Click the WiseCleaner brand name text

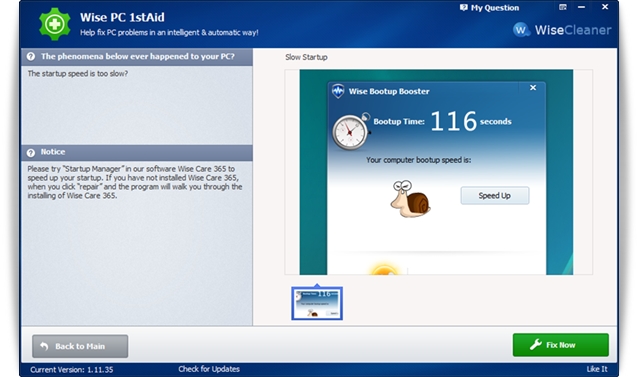click(573, 30)
